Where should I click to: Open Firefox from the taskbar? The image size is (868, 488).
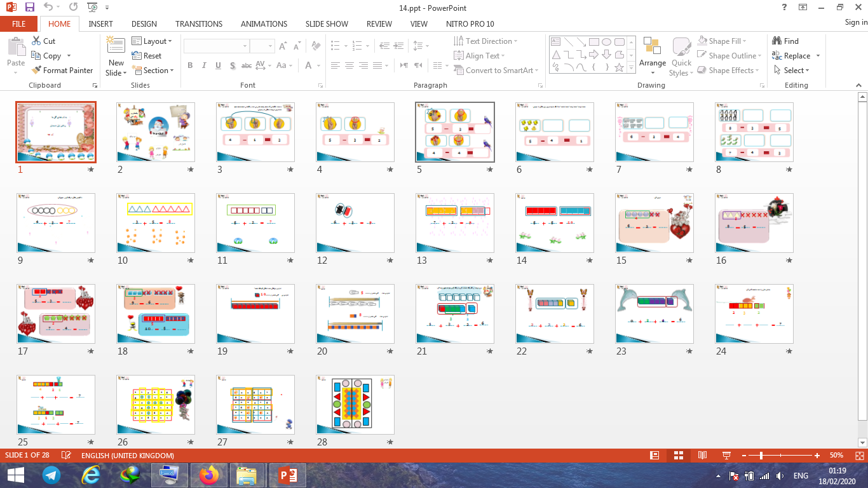coord(208,475)
